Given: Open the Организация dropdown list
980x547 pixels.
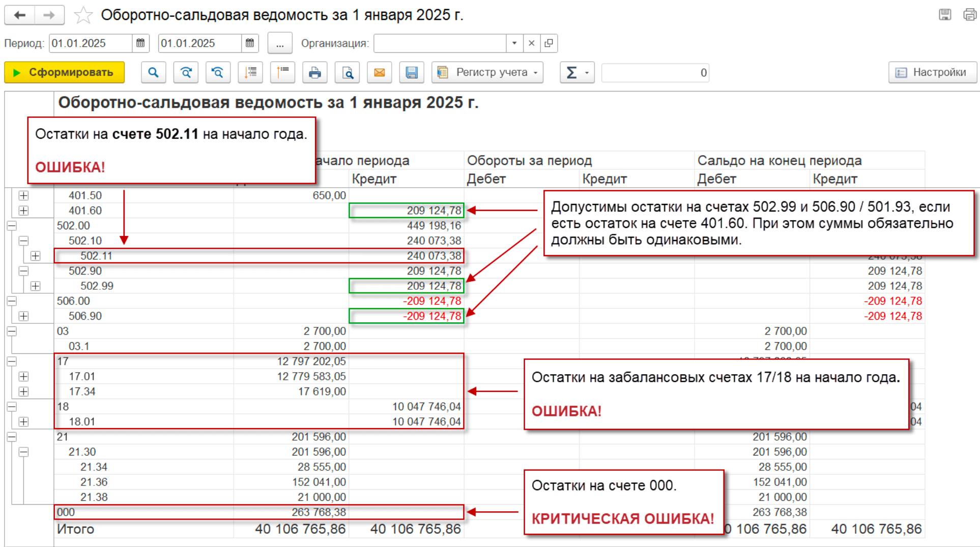Looking at the screenshot, I should (514, 43).
